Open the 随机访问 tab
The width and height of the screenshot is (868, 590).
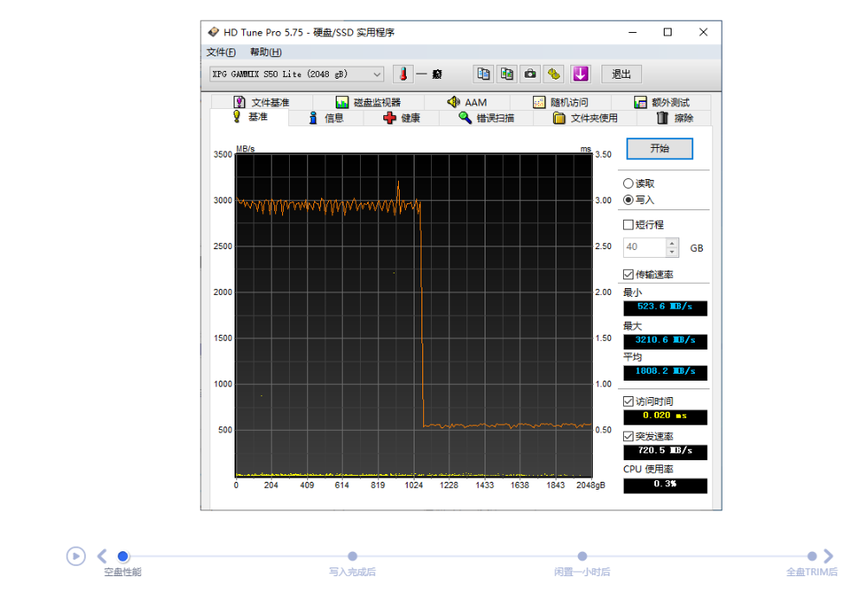[x=561, y=102]
